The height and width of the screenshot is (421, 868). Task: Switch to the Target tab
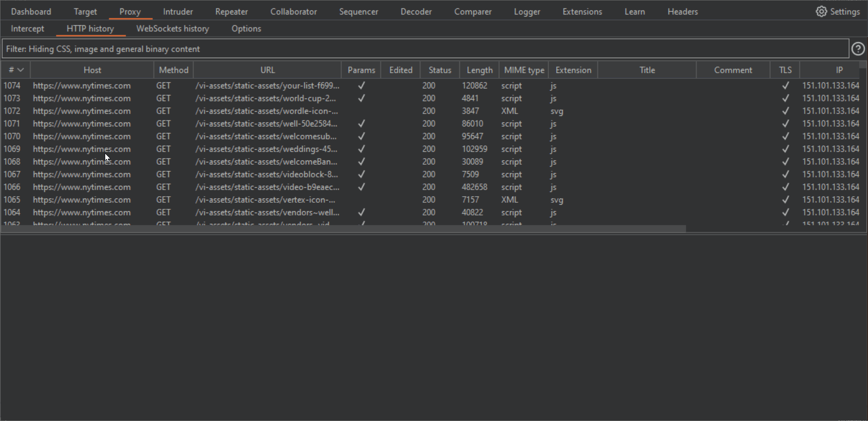point(85,11)
